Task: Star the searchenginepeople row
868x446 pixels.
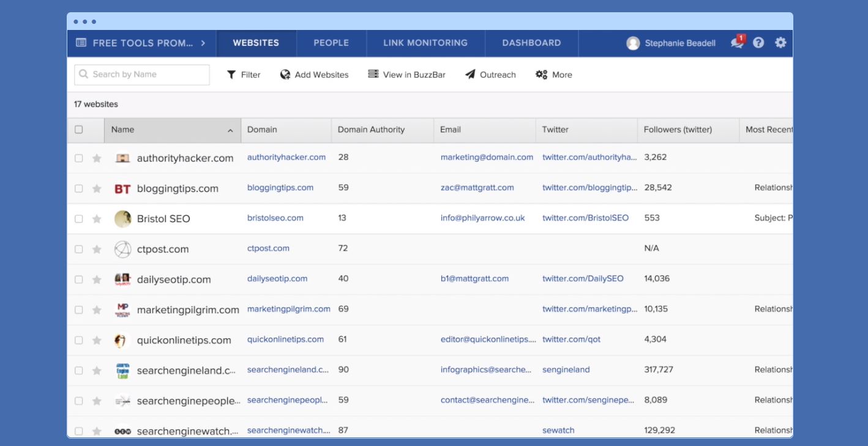Action: coord(97,401)
